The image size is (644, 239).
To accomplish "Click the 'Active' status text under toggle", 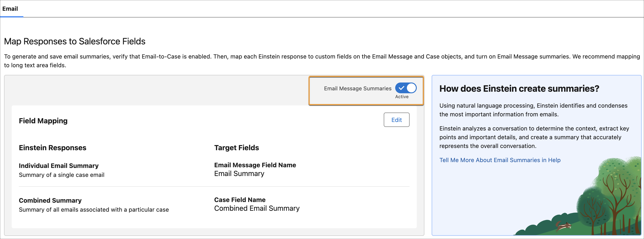I will [x=401, y=97].
